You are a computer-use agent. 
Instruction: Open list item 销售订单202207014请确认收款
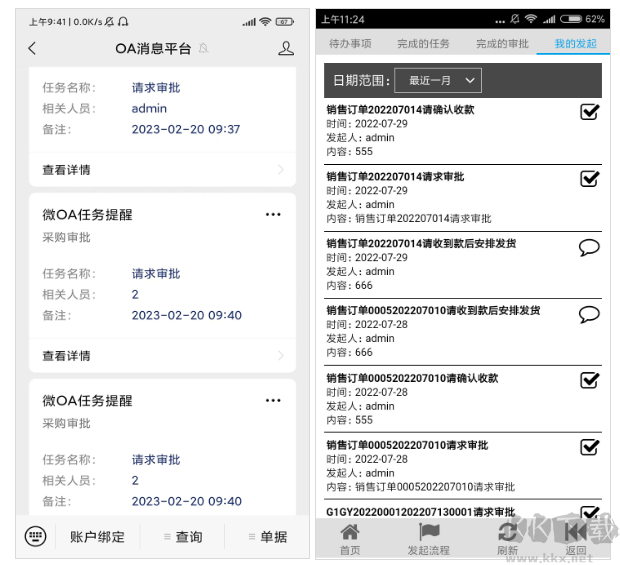pos(463,131)
